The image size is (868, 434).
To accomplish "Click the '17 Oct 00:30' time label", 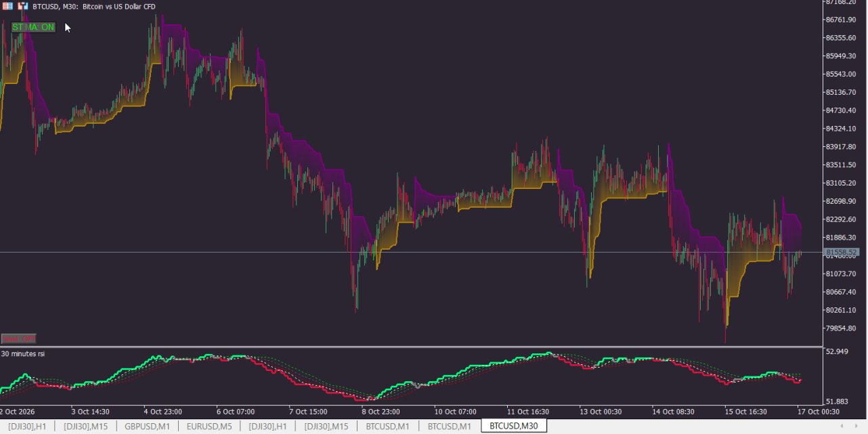I will [x=819, y=411].
